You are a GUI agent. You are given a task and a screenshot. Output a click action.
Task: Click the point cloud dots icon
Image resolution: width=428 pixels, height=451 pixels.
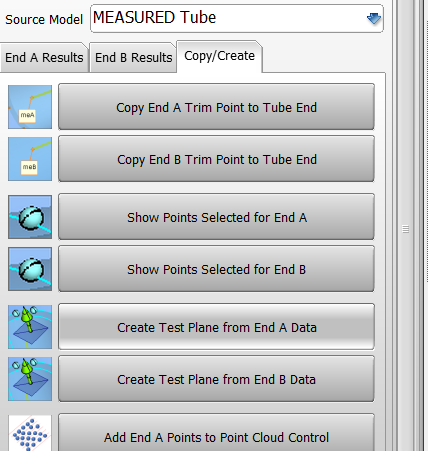pyautogui.click(x=30, y=433)
